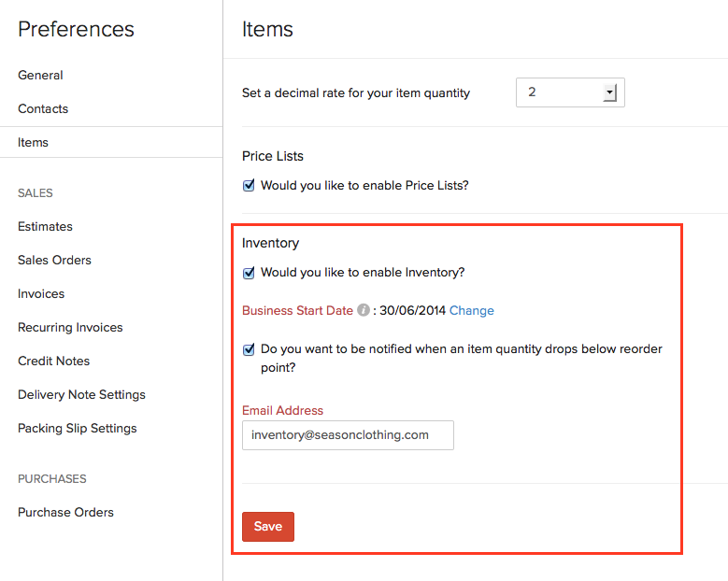Select Recurring Invoices in sidebar
728x581 pixels.
click(x=70, y=327)
